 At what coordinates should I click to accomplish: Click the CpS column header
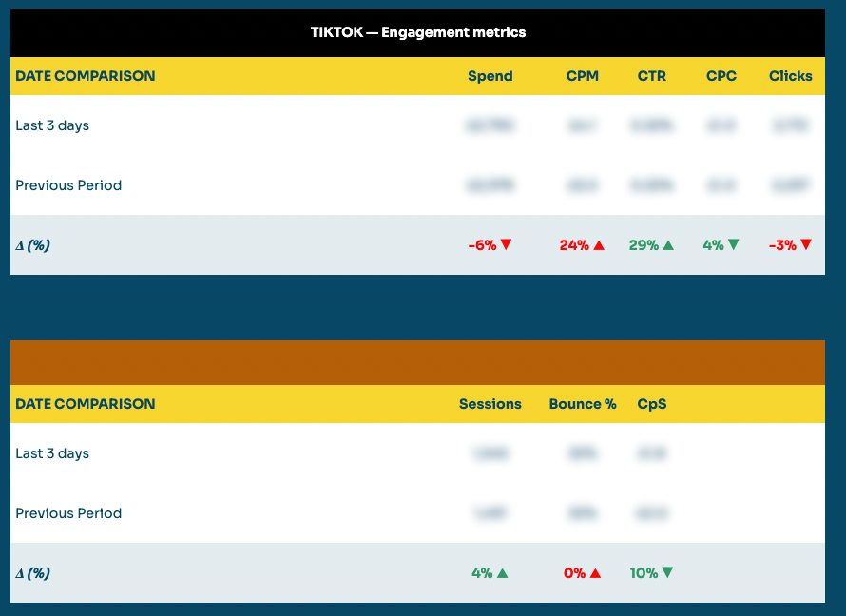(652, 404)
